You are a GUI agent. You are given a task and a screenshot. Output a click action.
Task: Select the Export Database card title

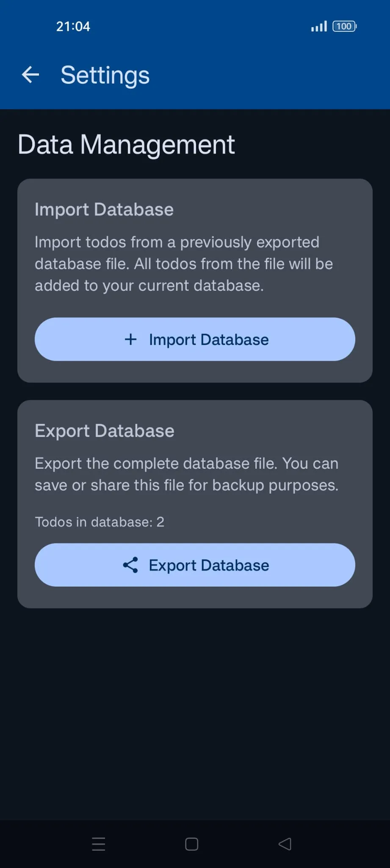click(105, 430)
